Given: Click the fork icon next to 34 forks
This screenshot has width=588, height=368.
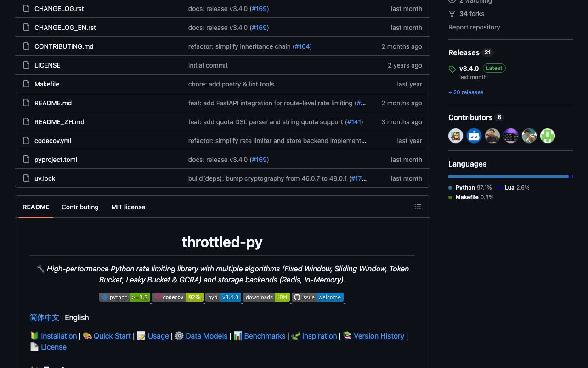Looking at the screenshot, I should pos(452,14).
